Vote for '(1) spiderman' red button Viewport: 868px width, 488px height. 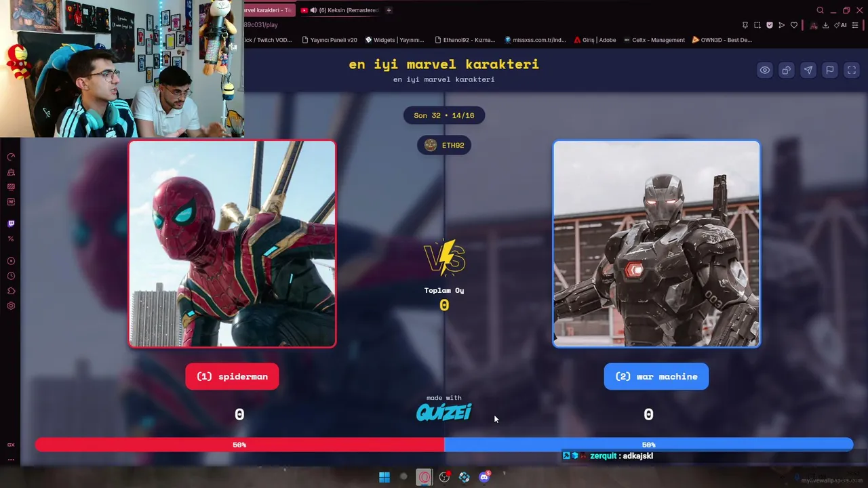(232, 376)
